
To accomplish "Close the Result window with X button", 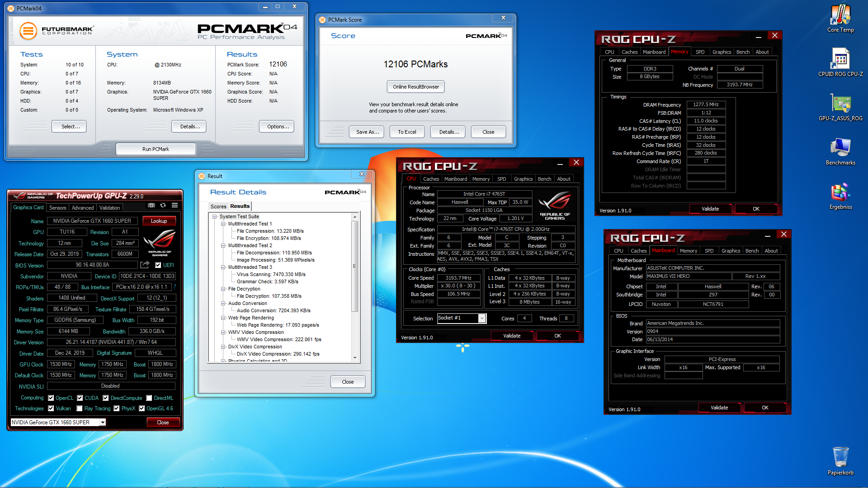I will 362,174.
